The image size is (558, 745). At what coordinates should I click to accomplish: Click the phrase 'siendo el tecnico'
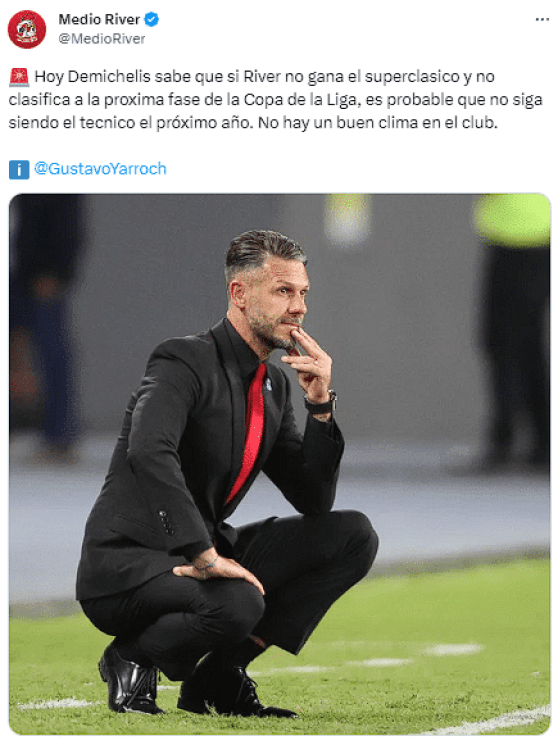72,123
